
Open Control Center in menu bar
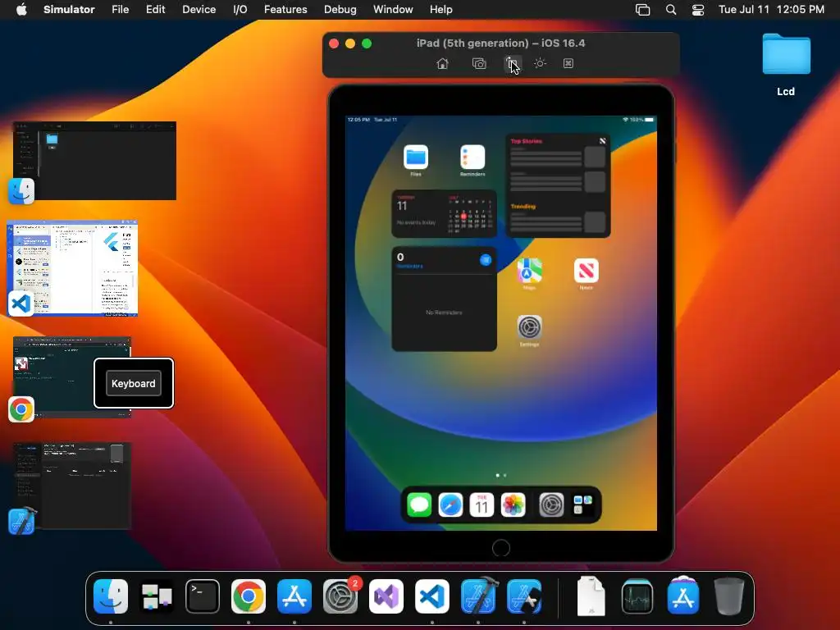point(698,10)
